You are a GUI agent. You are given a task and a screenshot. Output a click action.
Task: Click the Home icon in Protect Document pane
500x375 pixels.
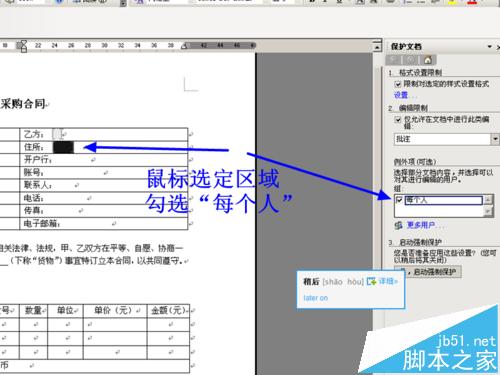click(x=428, y=60)
